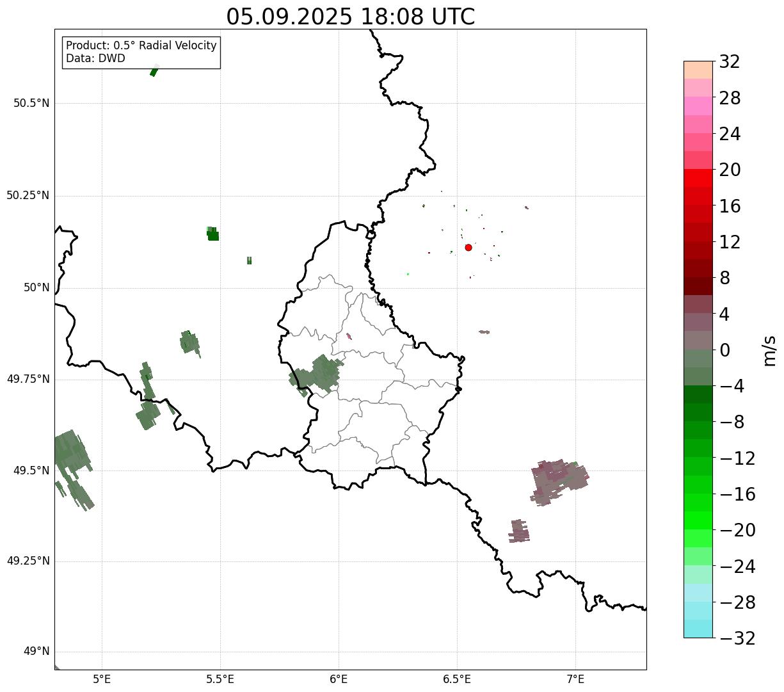Click the dark green echo patch near 5.5°E 50.15°N
Image resolution: width=784 pixels, height=692 pixels.
212,234
